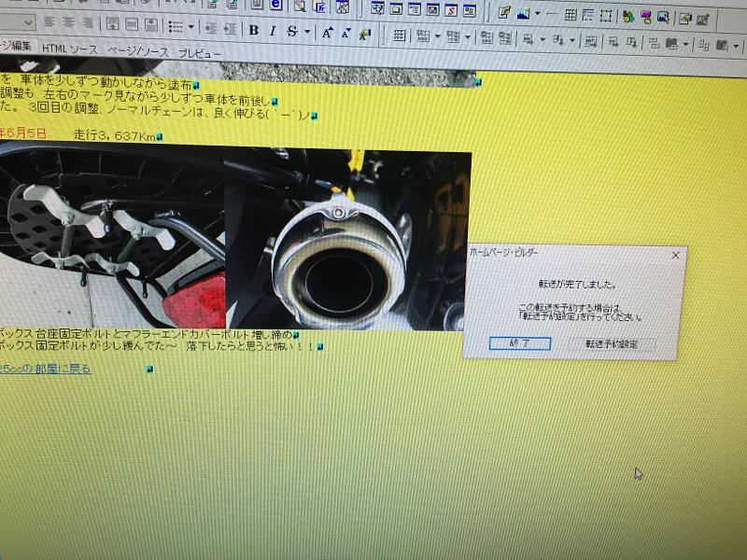Image resolution: width=747 pixels, height=560 pixels.
Task: Click the decrease font size icon
Action: point(345,33)
